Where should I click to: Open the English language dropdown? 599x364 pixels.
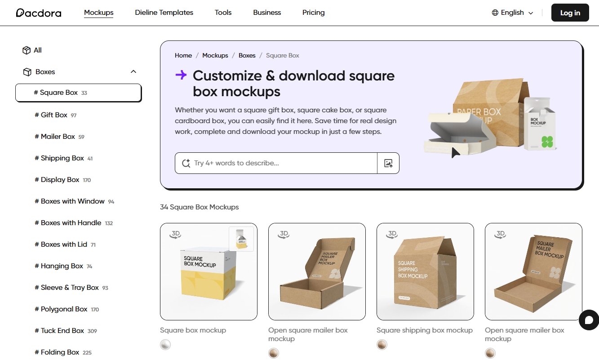point(513,13)
